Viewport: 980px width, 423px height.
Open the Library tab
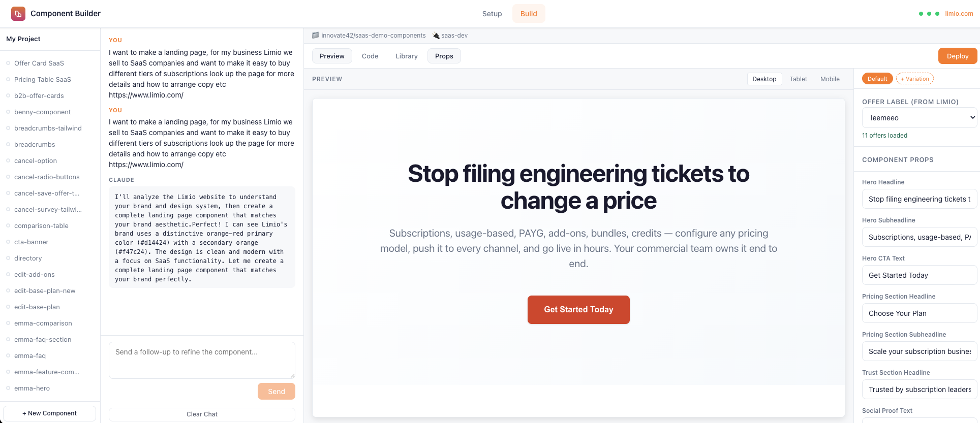coord(406,56)
